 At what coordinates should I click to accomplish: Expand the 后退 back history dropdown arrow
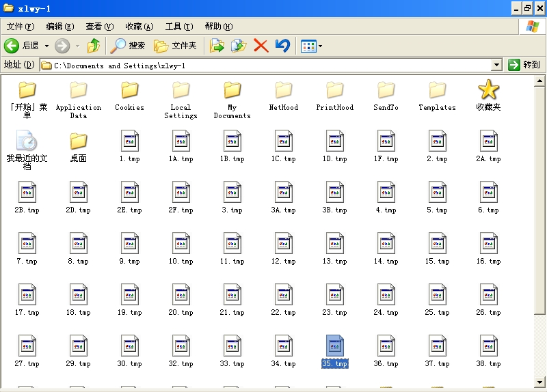(47, 46)
